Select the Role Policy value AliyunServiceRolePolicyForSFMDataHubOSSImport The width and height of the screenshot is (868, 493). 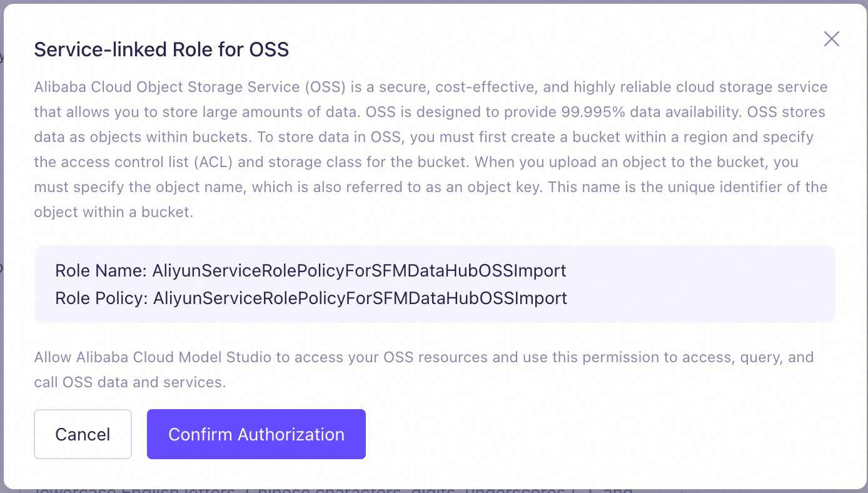point(360,298)
